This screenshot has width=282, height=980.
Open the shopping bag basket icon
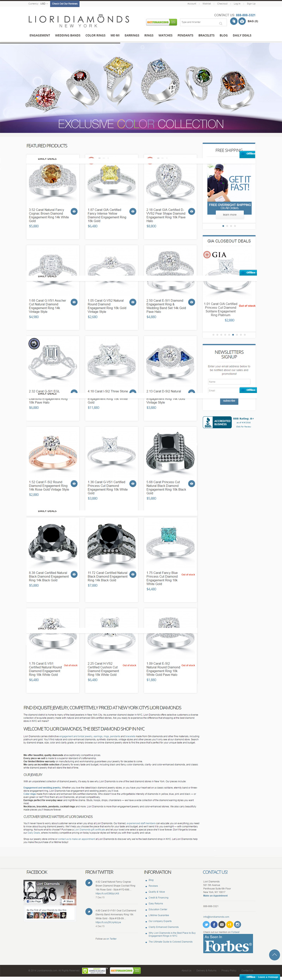(x=242, y=21)
